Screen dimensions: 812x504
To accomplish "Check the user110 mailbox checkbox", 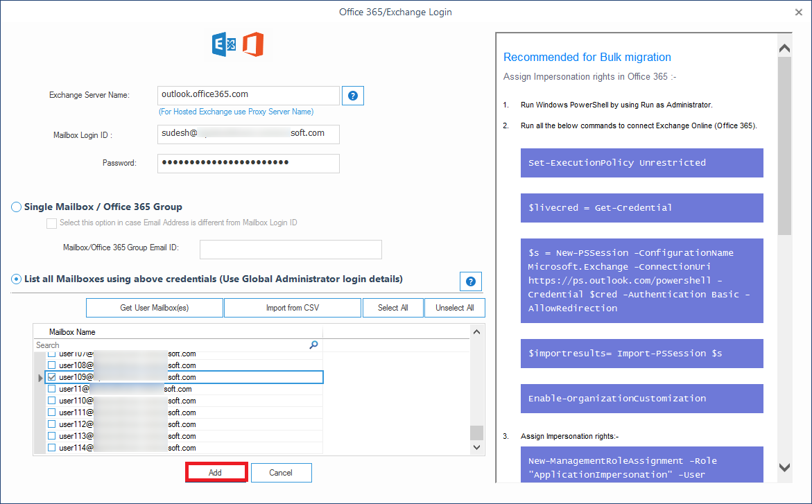I will coord(51,401).
